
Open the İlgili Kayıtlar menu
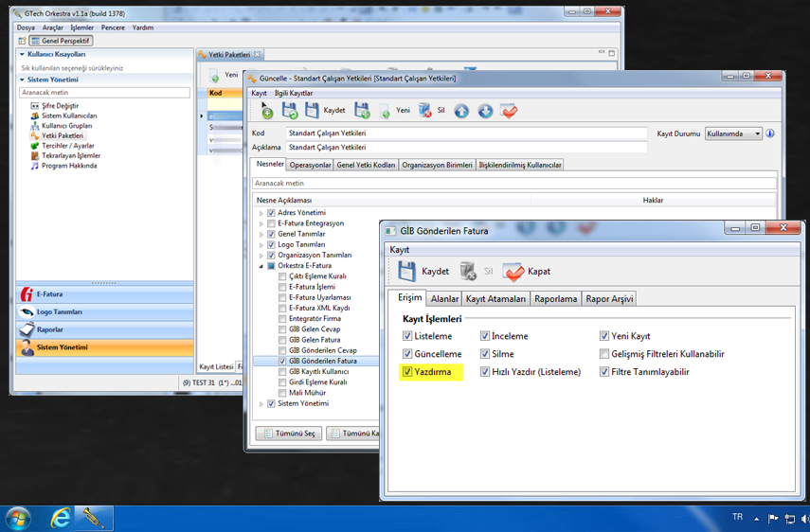point(293,93)
